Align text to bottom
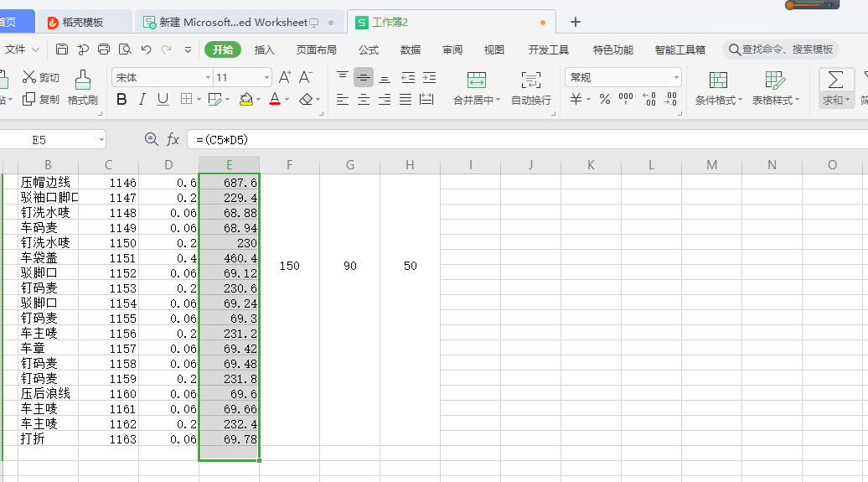Image resolution: width=868 pixels, height=482 pixels. [x=385, y=78]
